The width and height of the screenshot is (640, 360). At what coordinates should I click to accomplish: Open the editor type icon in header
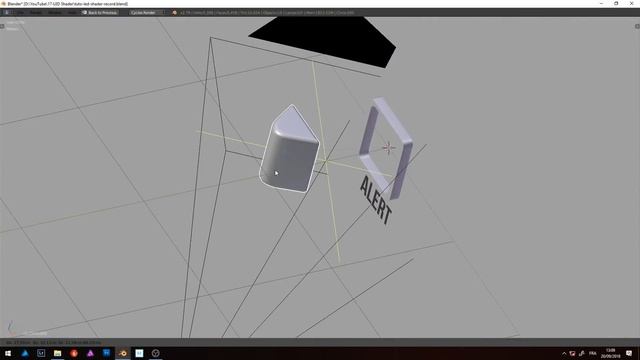(7, 13)
